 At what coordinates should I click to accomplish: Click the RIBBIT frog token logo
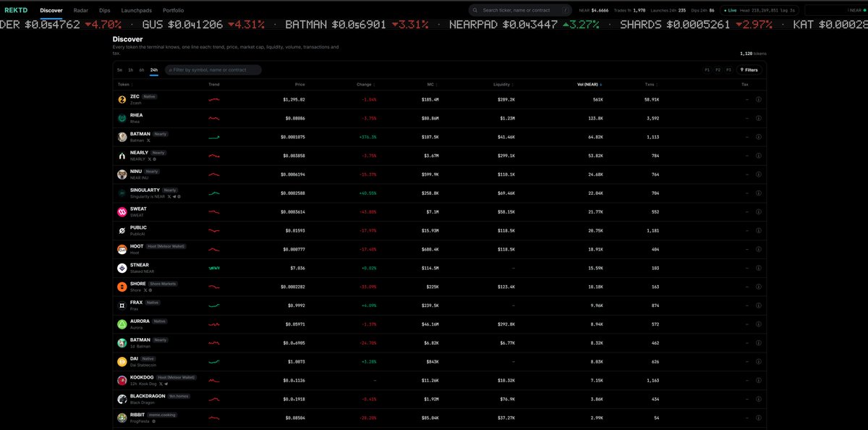pos(122,418)
